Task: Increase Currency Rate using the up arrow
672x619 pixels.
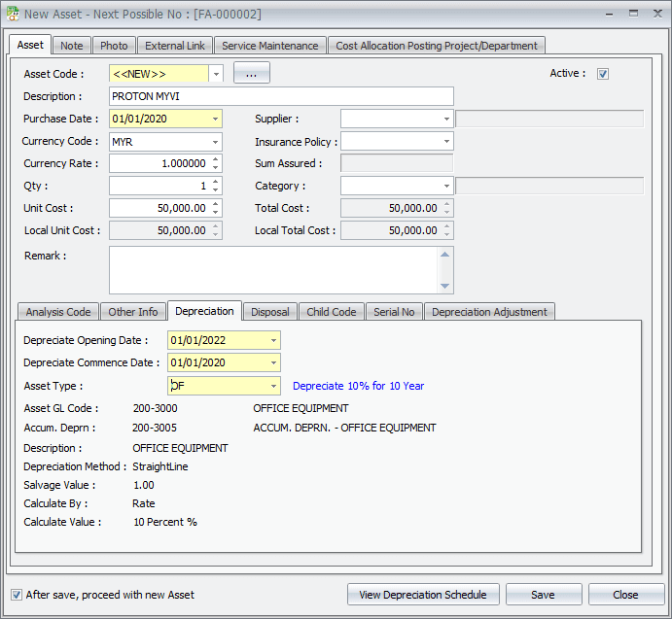Action: tap(215, 159)
